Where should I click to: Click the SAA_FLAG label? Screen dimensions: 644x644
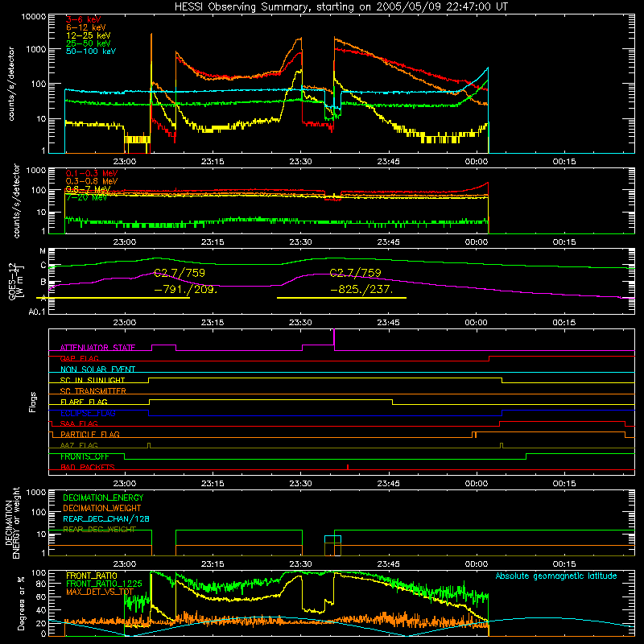click(79, 423)
